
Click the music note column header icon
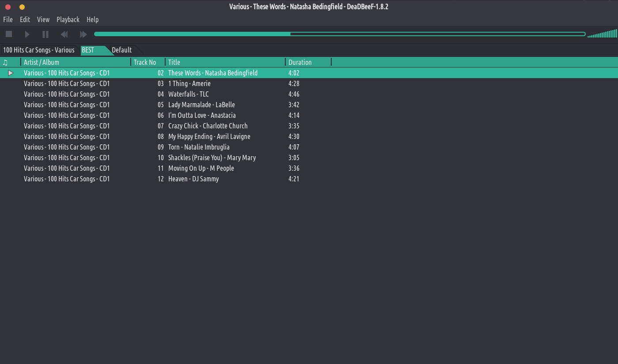click(5, 62)
